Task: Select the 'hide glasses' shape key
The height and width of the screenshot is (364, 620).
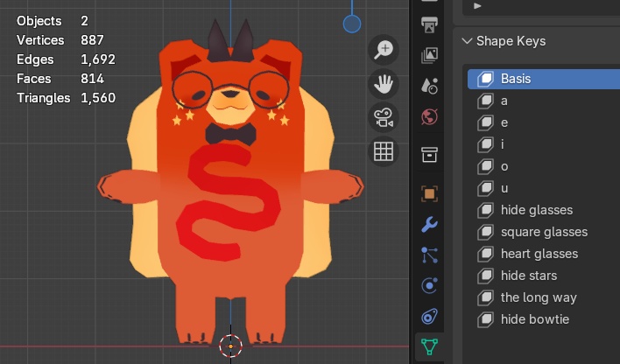Action: [544, 210]
